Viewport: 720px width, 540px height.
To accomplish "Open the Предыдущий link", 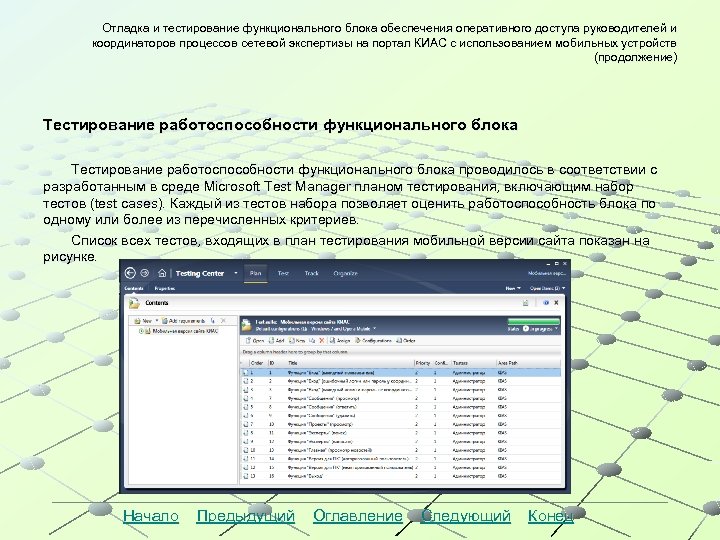I will [246, 516].
